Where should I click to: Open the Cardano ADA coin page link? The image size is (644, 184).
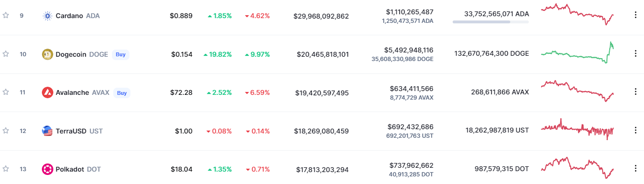(x=78, y=16)
